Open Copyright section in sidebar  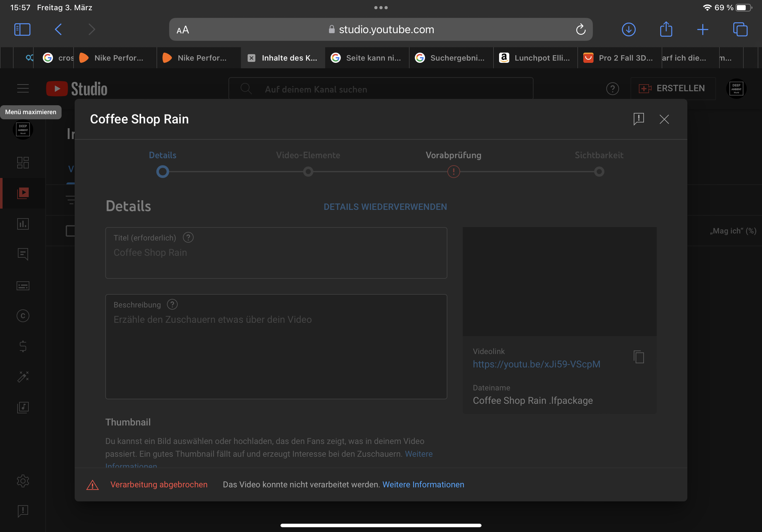23,316
